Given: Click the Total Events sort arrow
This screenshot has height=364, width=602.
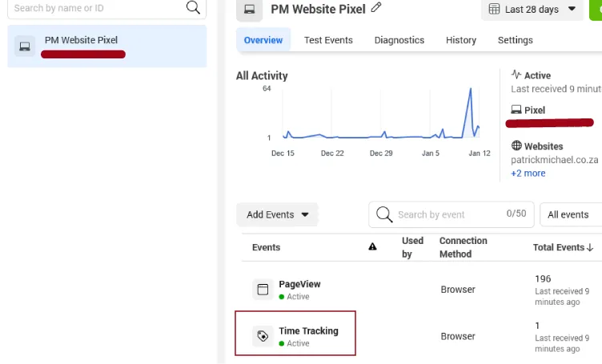Looking at the screenshot, I should tap(590, 248).
